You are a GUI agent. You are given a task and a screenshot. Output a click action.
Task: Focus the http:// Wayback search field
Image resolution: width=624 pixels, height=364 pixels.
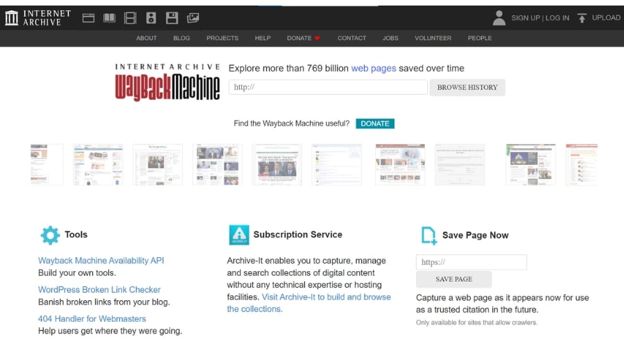point(328,87)
